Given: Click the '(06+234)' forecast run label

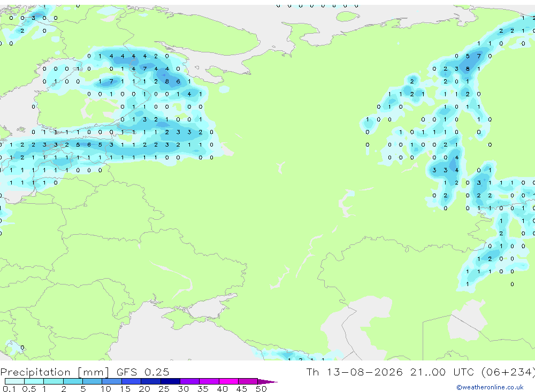Looking at the screenshot, I should tap(508, 372).
